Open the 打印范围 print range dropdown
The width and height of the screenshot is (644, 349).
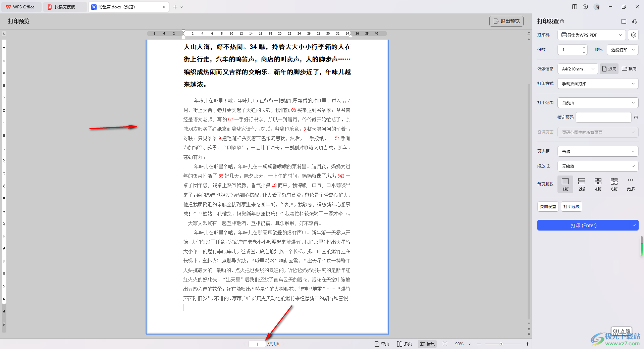598,103
